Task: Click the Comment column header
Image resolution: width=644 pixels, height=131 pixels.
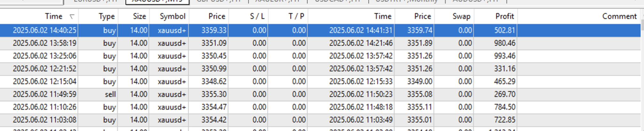Action: 619,17
